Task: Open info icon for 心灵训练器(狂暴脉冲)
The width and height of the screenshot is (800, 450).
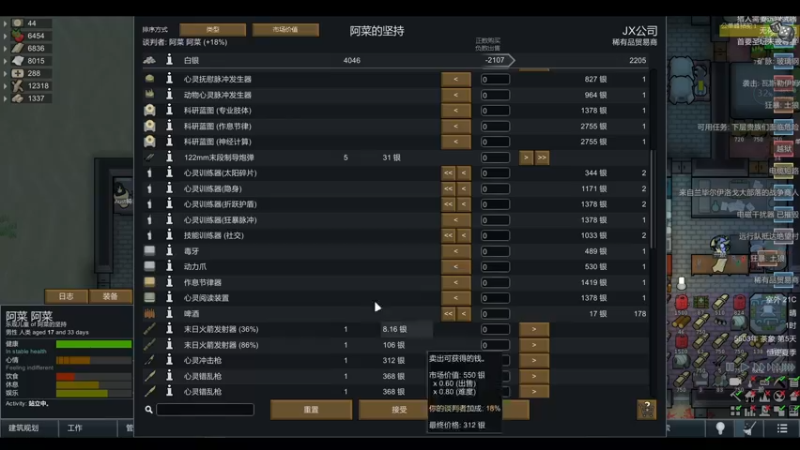Action: coord(169,220)
